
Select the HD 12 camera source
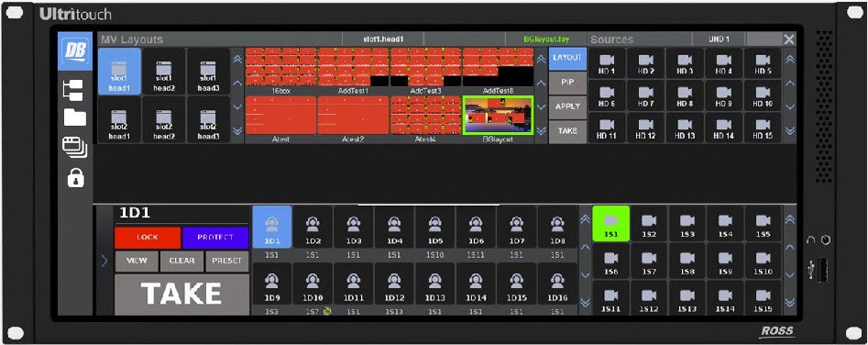tap(645, 128)
